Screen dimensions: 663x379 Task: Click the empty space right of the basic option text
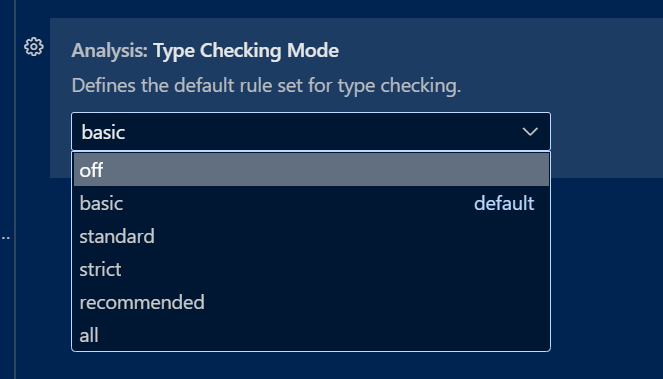click(x=296, y=203)
